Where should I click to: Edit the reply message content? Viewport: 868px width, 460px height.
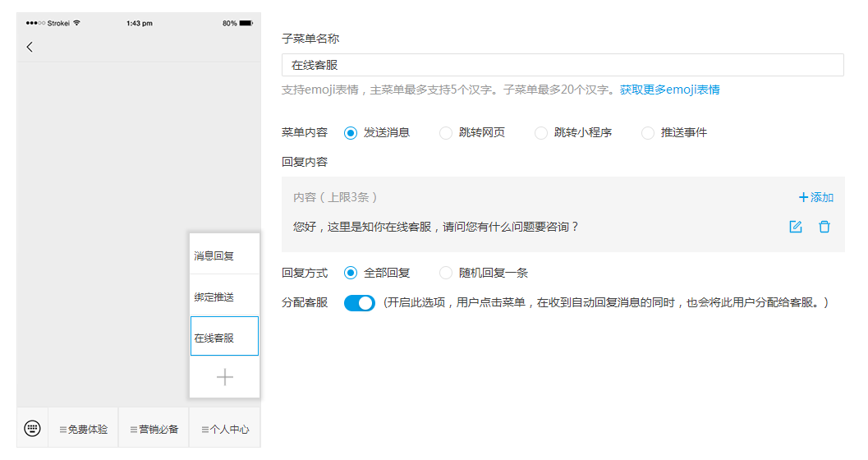[x=796, y=227]
